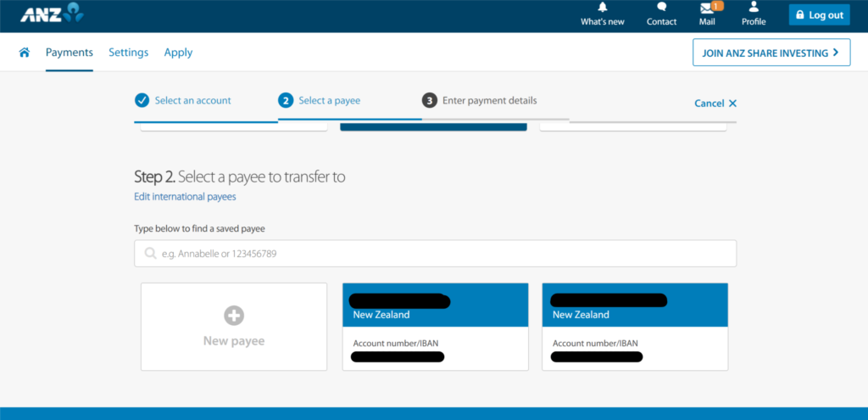Viewport: 868px width, 420px height.
Task: Click JOIN ANZ SHARE INVESTING button
Action: [771, 53]
